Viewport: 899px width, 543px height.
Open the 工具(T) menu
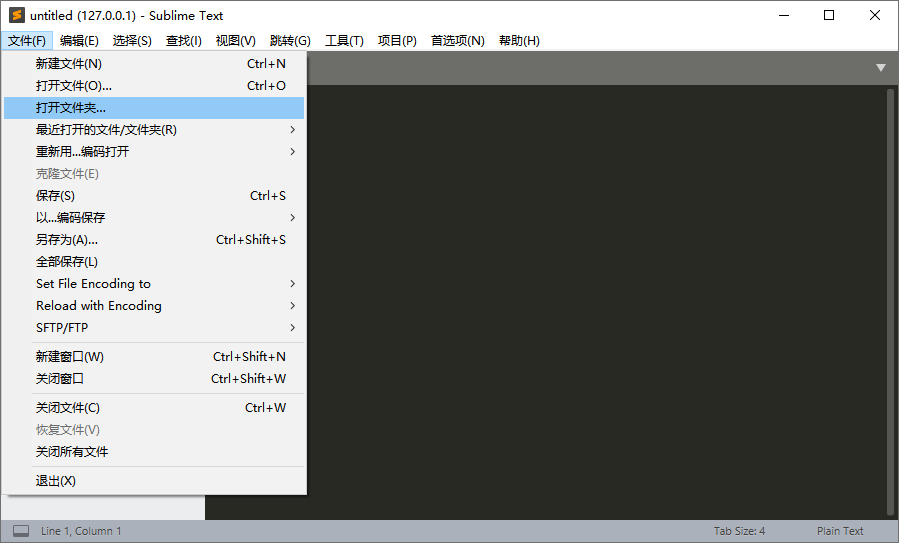click(x=344, y=41)
